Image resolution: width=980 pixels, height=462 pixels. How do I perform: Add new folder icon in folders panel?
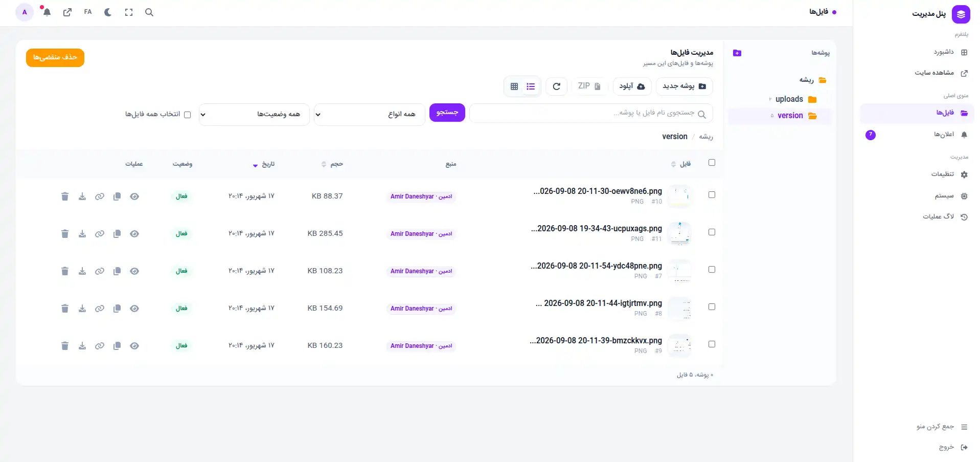click(737, 53)
